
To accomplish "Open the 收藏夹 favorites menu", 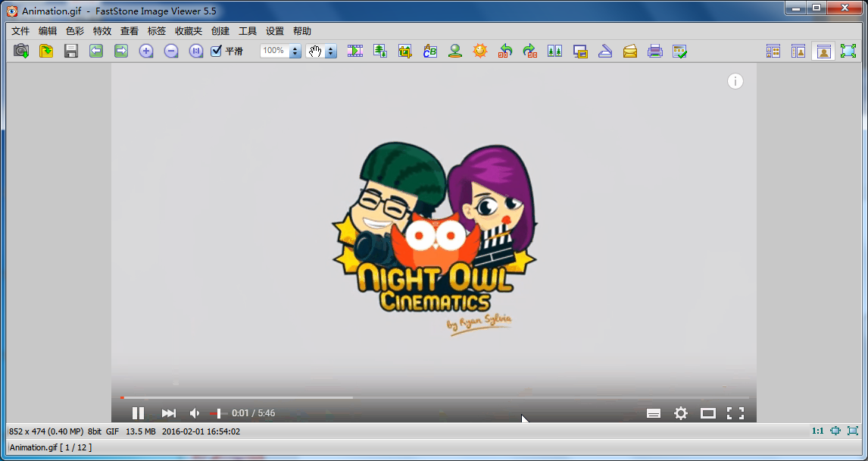I will pyautogui.click(x=189, y=31).
